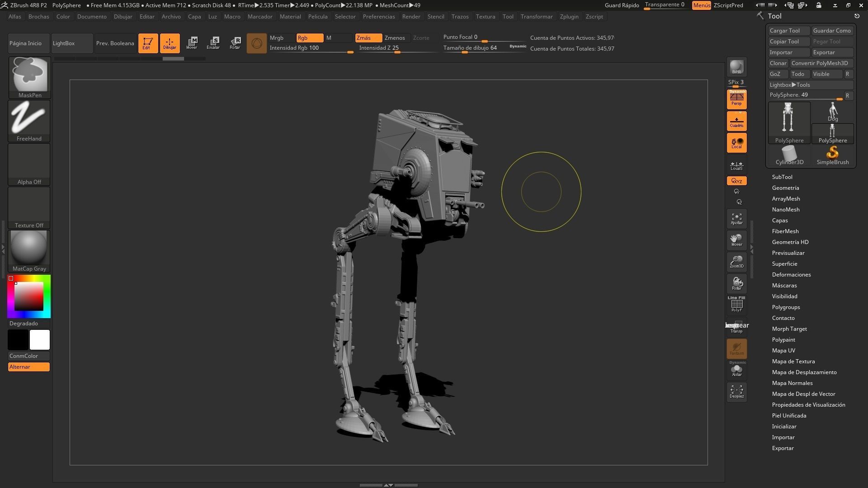
Task: Expand the Mapa UV section
Action: pyautogui.click(x=783, y=351)
